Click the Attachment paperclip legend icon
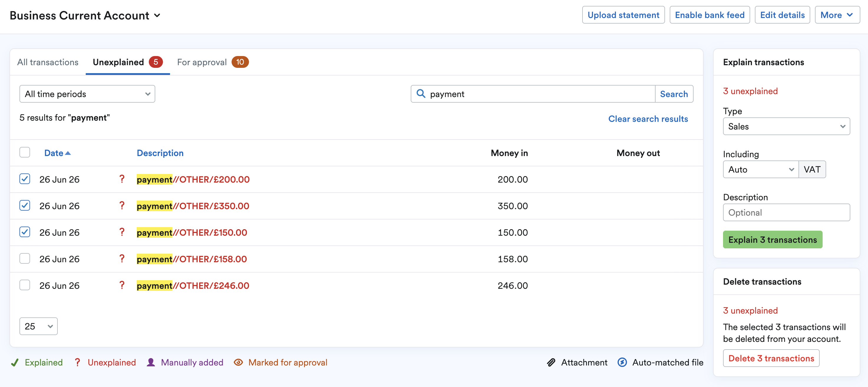The width and height of the screenshot is (868, 387). coord(551,362)
